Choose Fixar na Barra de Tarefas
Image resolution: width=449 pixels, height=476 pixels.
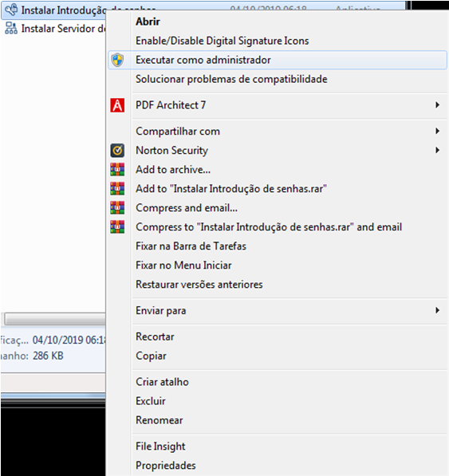[x=191, y=246]
